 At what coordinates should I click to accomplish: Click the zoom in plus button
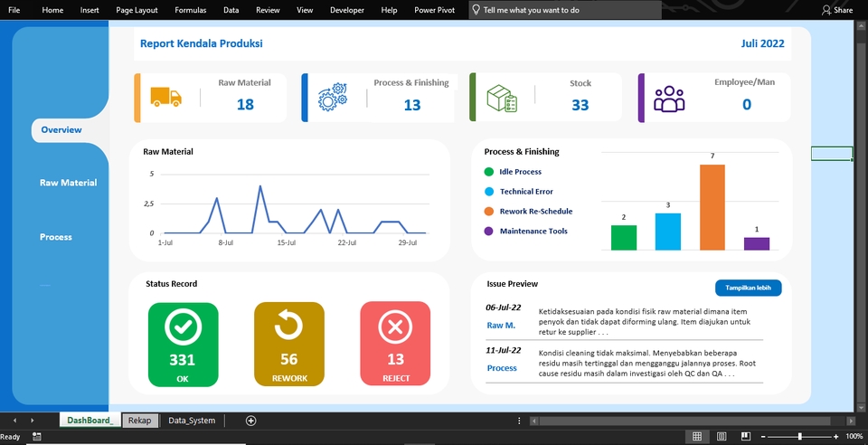point(835,437)
